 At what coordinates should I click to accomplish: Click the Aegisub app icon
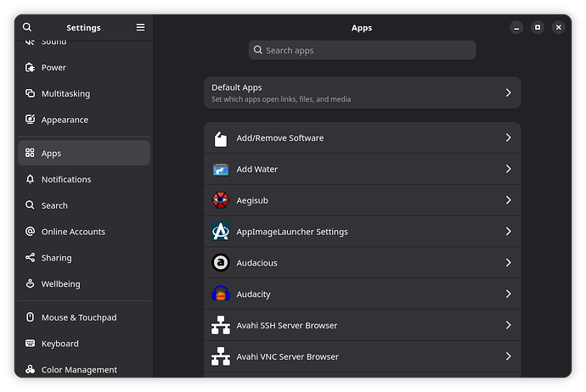221,200
